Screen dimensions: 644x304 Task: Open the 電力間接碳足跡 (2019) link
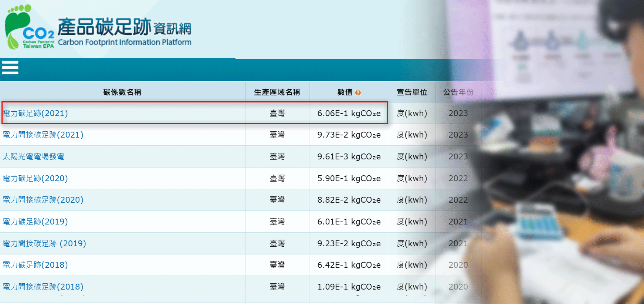[44, 243]
